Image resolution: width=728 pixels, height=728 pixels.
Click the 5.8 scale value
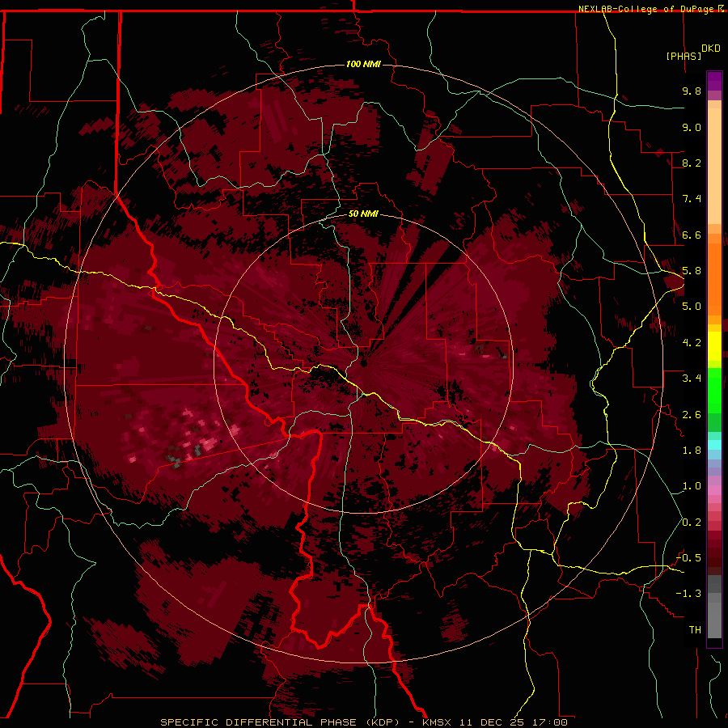[x=692, y=271]
